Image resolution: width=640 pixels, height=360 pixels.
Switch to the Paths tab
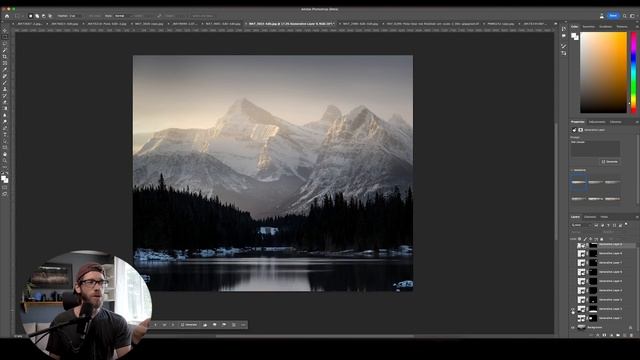coord(604,217)
